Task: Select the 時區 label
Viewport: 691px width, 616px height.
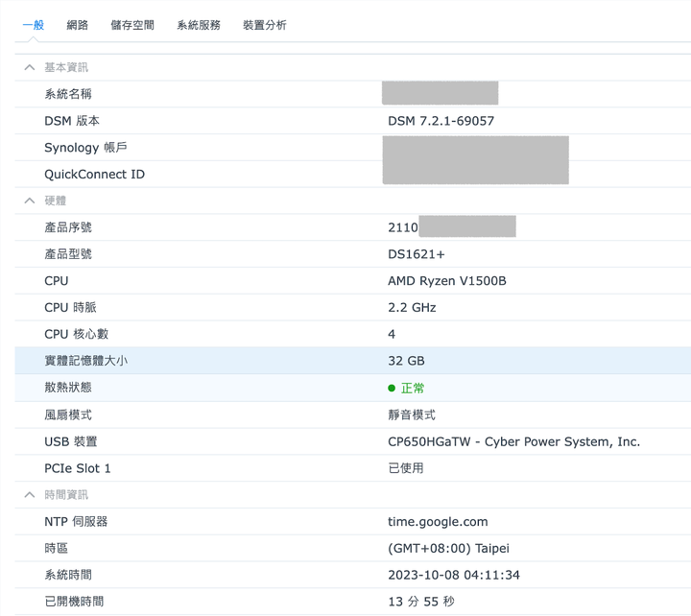Action: click(56, 549)
